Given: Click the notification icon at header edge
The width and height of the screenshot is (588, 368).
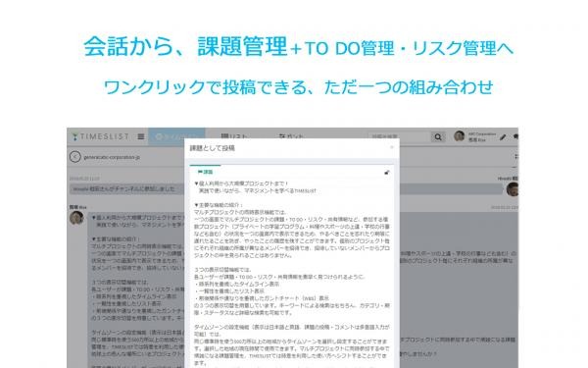Looking at the screenshot, I should [515, 137].
